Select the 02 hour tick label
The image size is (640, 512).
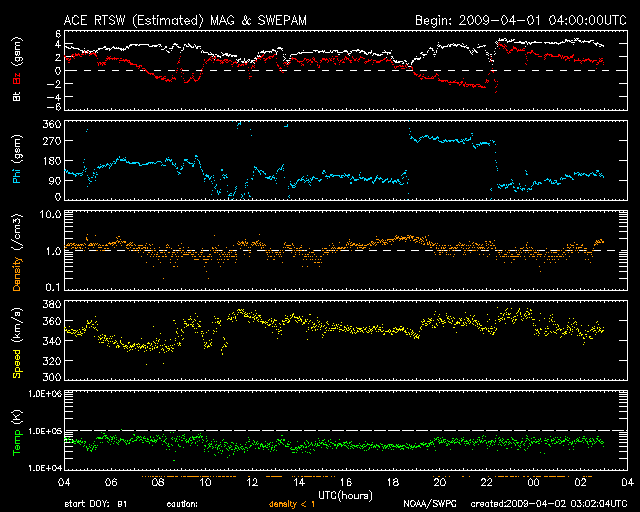580,482
